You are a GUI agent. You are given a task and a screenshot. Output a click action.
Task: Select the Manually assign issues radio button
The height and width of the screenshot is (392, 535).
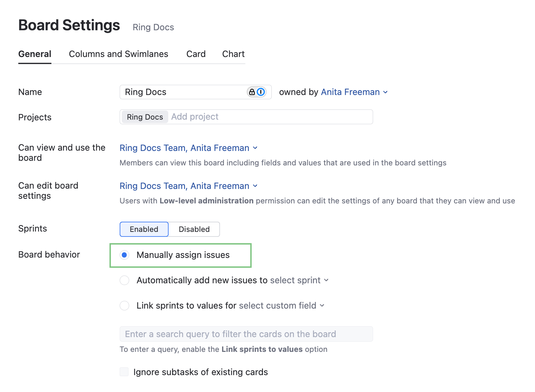point(124,255)
